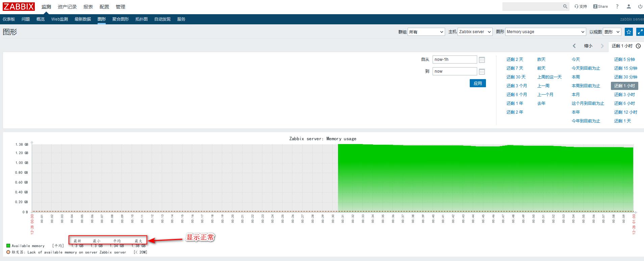Open the 资产记录 top menu
The height and width of the screenshot is (261, 644).
coord(67,7)
